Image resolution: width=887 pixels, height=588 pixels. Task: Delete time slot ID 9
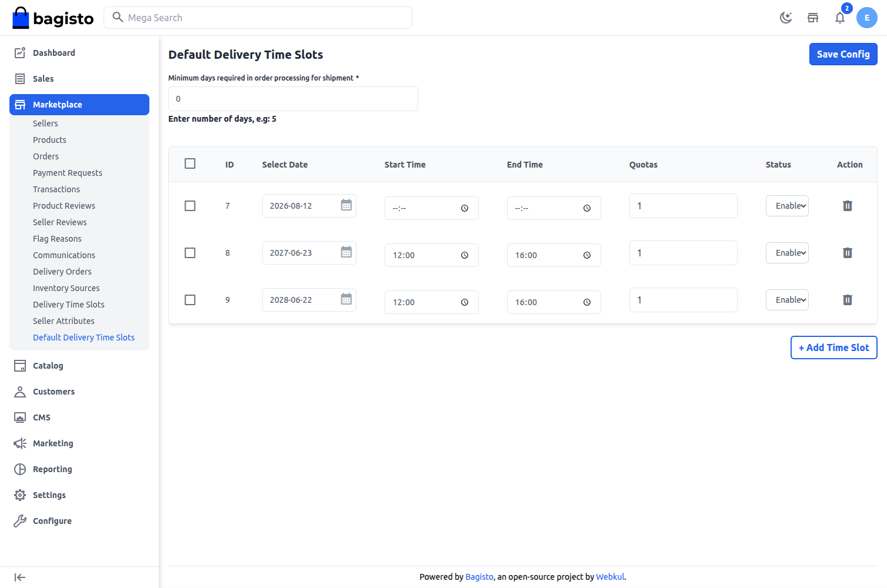point(848,300)
